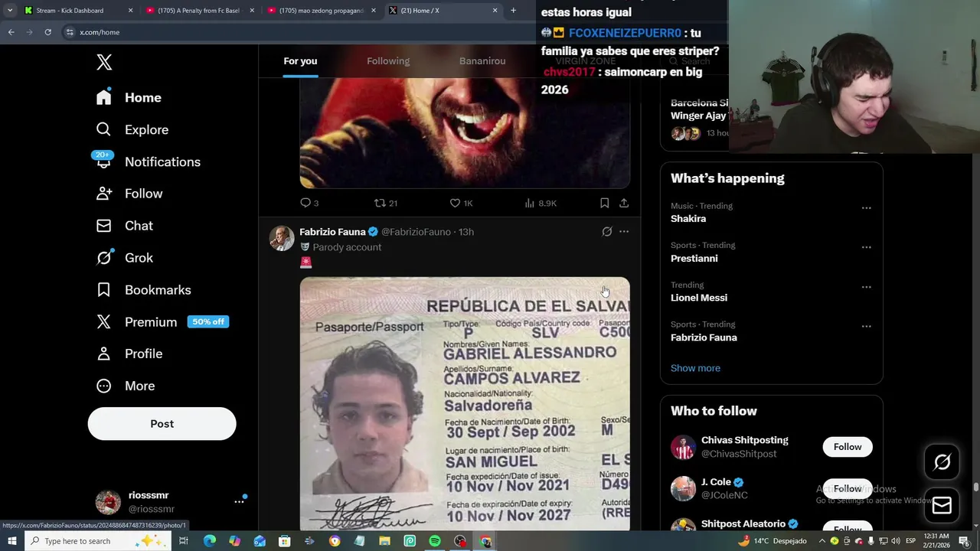The width and height of the screenshot is (980, 551).
Task: Open the Shakira trending topic
Action: 688,219
